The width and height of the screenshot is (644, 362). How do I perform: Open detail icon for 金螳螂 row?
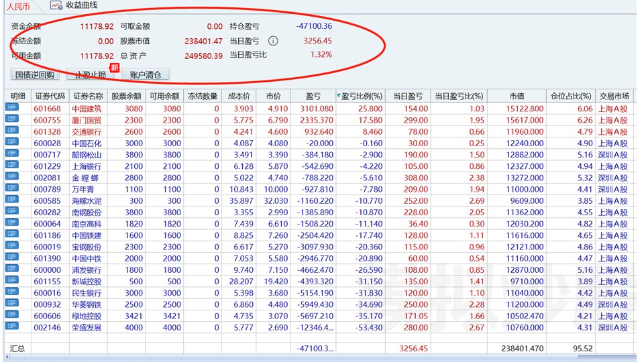(12, 176)
